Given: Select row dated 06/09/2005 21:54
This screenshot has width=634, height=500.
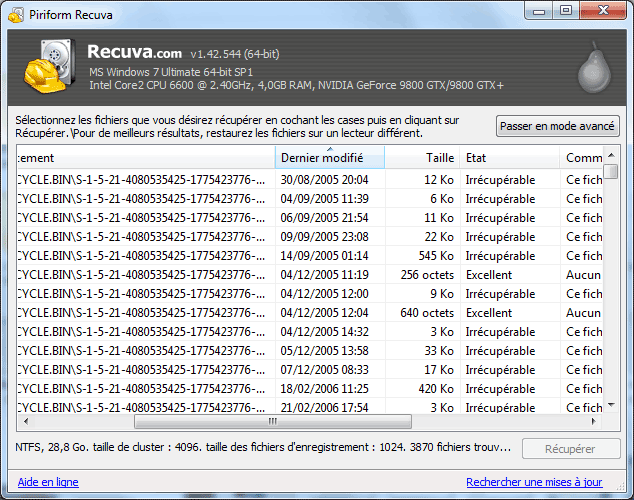Looking at the screenshot, I should click(310, 218).
